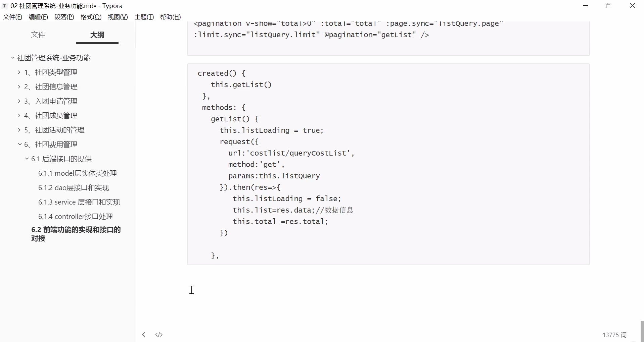Toggle source code mode with </> icon
The image size is (644, 342).
coord(158,335)
